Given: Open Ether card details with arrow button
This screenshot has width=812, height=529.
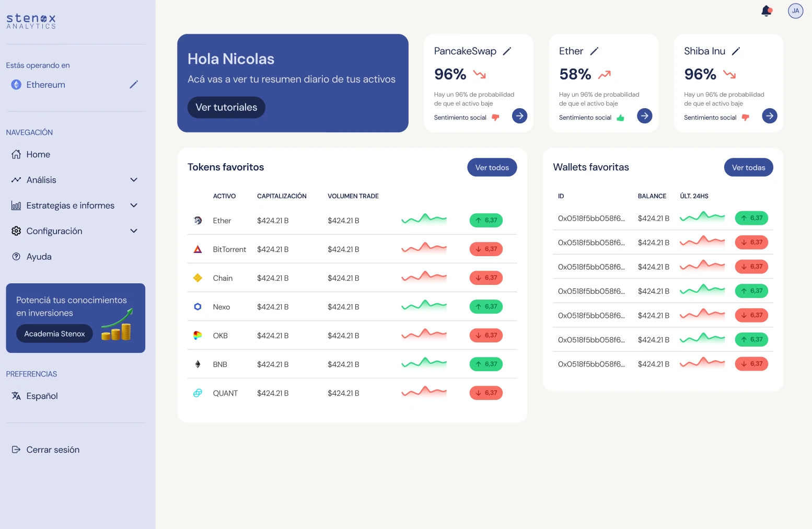Looking at the screenshot, I should tap(645, 116).
